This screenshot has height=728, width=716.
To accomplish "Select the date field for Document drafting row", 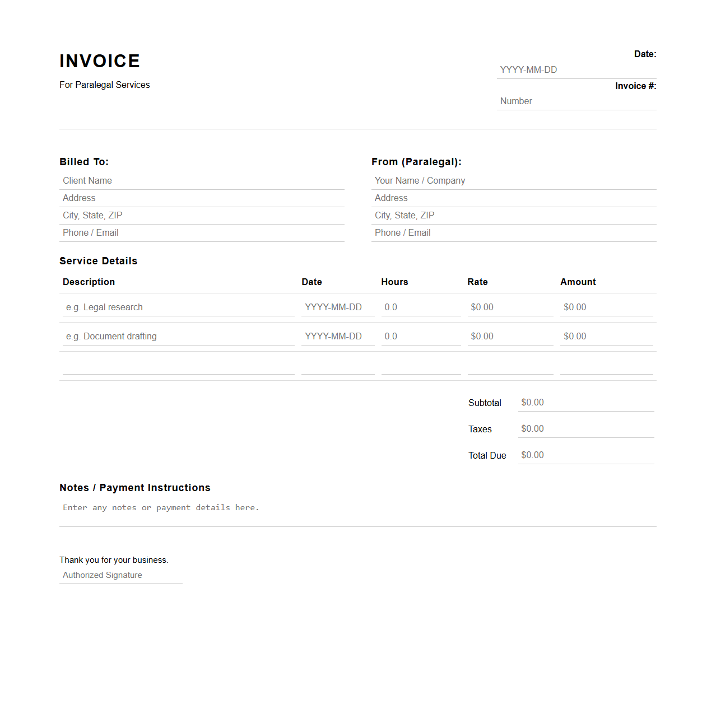I will [337, 336].
